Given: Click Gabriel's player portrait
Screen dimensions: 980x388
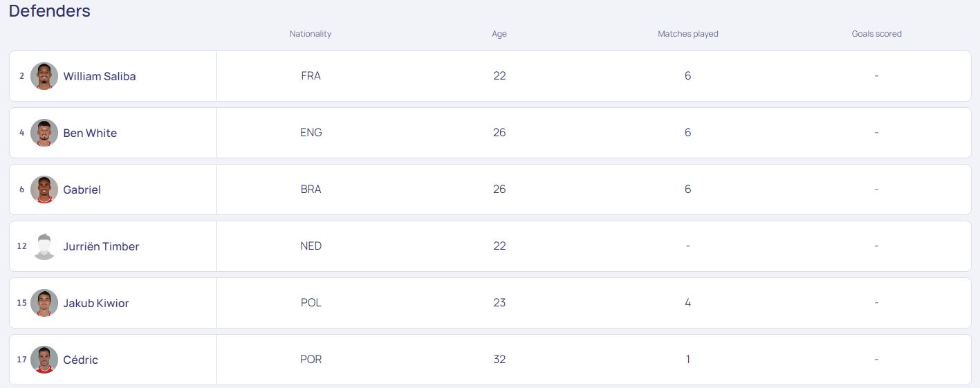Looking at the screenshot, I should pos(44,190).
